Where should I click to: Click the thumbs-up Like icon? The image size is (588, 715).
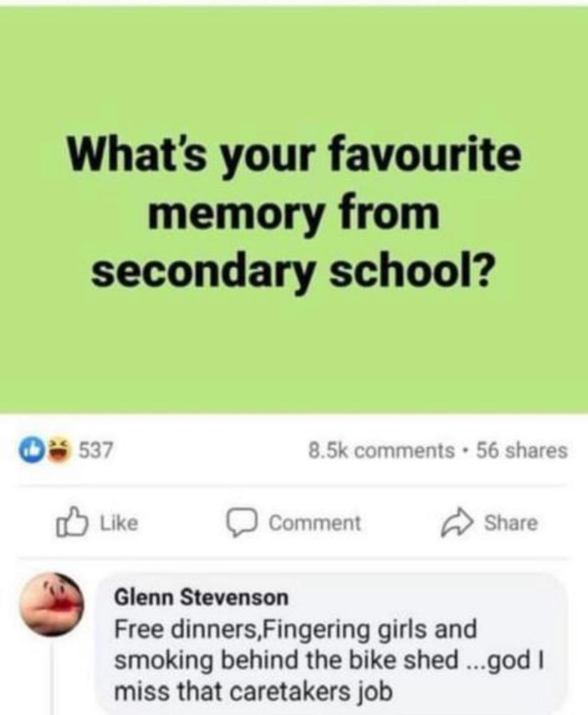(x=71, y=524)
